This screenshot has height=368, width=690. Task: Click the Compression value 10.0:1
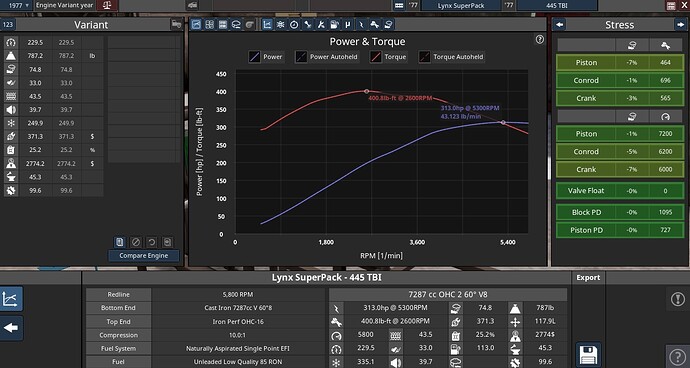click(x=238, y=335)
